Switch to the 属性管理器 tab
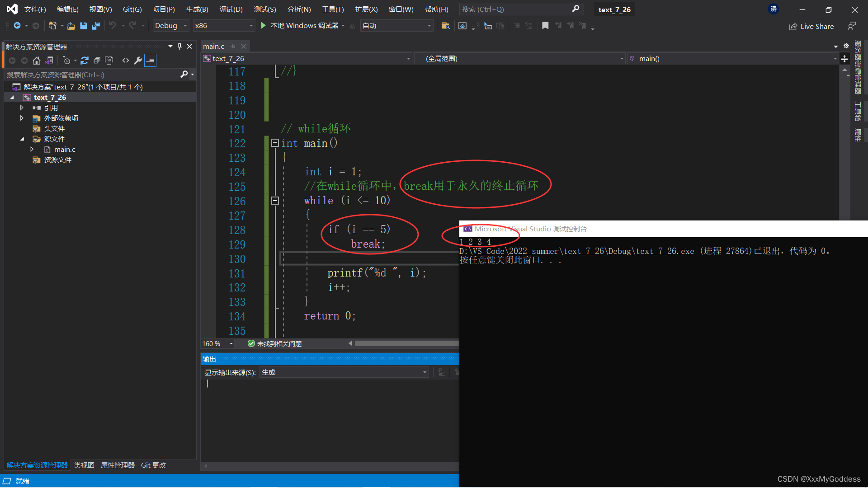 [x=118, y=465]
